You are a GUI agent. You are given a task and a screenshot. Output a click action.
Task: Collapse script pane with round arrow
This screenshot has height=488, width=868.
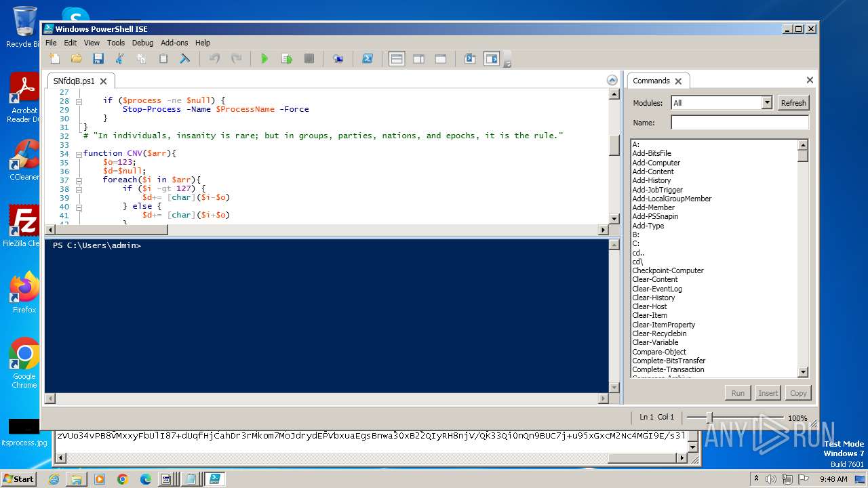tap(612, 80)
